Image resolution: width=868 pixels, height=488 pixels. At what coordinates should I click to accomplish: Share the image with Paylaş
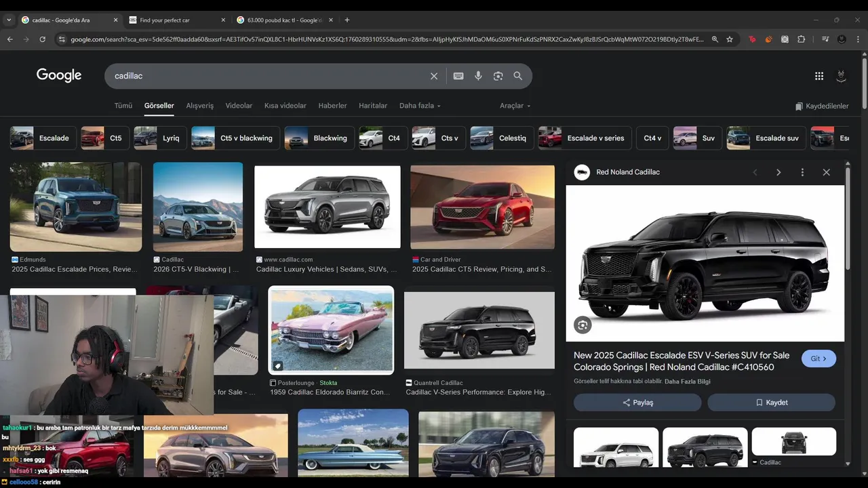click(x=637, y=403)
